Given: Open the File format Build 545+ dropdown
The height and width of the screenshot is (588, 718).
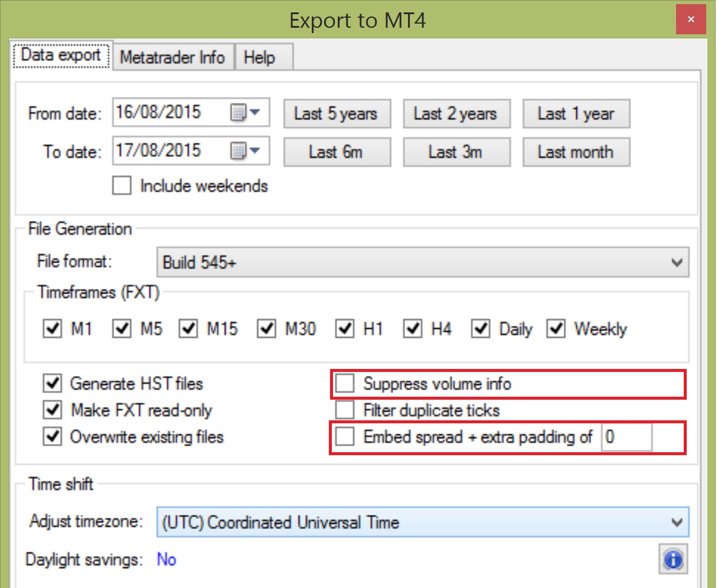Looking at the screenshot, I should (x=423, y=262).
